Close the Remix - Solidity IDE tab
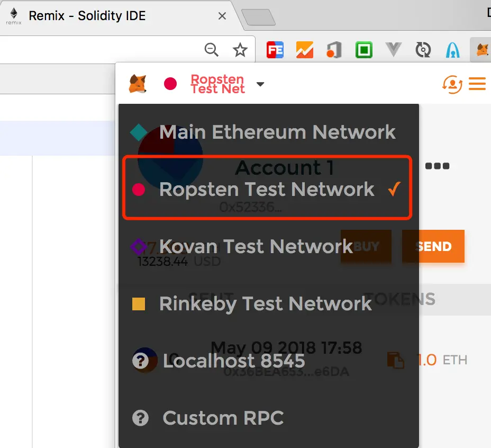Image resolution: width=491 pixels, height=448 pixels. tap(222, 16)
